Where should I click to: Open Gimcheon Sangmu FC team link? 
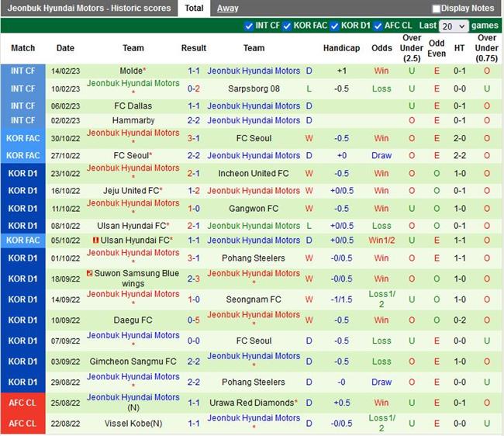pyautogui.click(x=133, y=362)
